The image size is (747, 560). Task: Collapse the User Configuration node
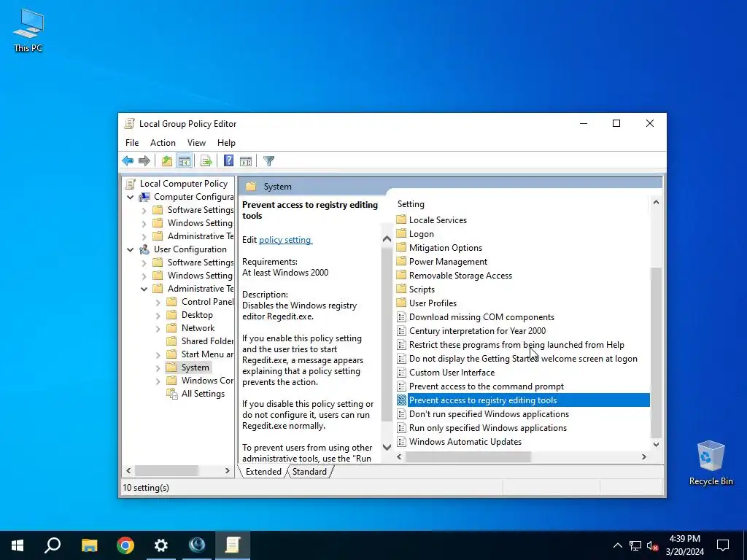[130, 249]
